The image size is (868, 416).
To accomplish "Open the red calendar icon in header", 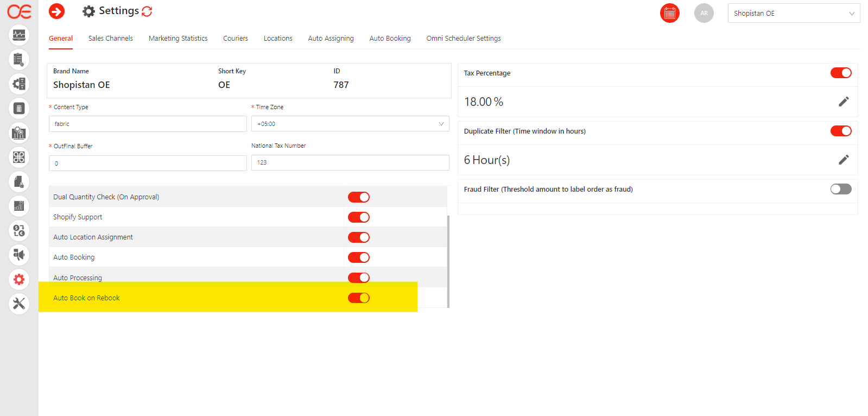I will pyautogui.click(x=669, y=13).
